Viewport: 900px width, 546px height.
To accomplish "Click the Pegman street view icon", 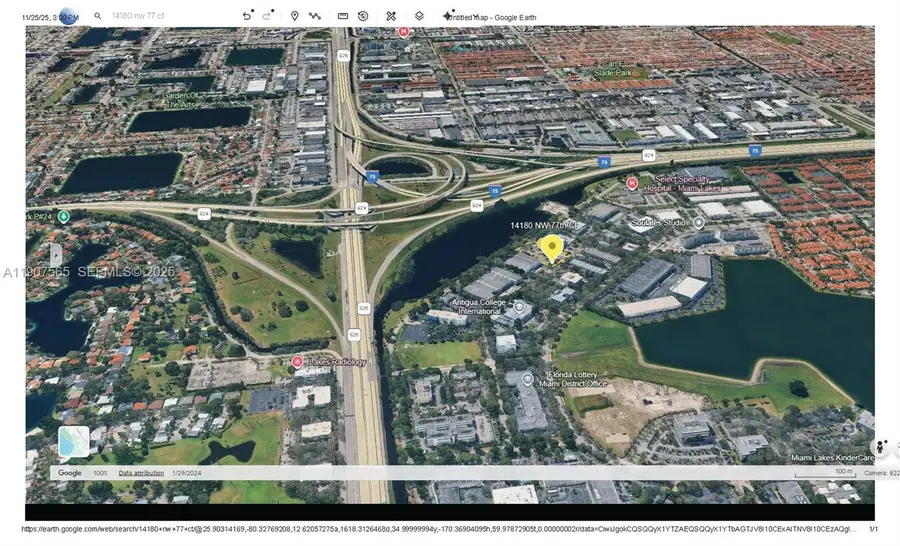I will click(x=880, y=447).
